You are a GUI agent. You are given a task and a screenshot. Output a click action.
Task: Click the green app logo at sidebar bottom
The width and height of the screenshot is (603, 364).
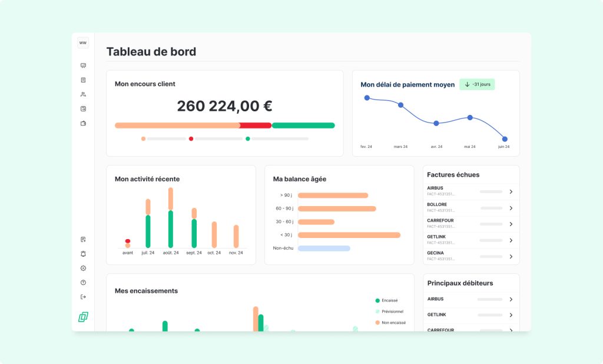pyautogui.click(x=83, y=317)
